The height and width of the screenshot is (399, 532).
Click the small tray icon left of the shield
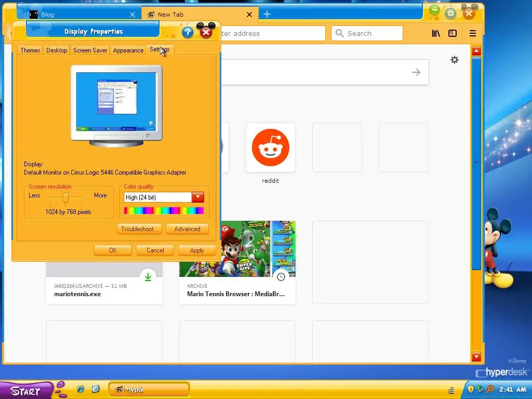(451, 391)
